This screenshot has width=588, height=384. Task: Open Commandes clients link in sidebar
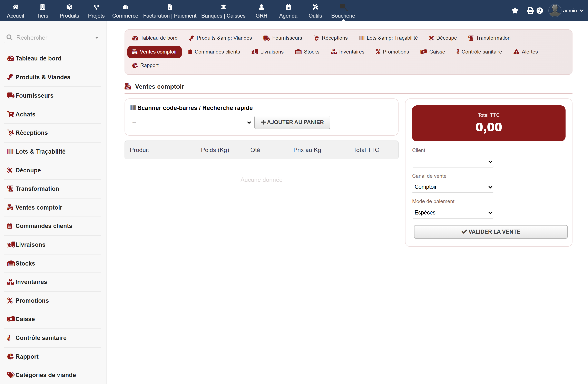[44, 226]
